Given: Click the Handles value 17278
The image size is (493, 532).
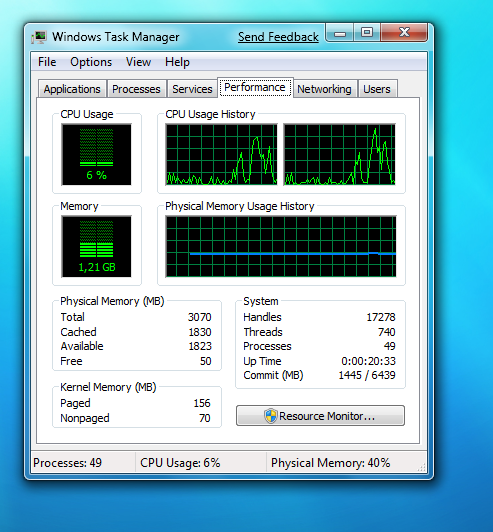Looking at the screenshot, I should (x=381, y=317).
